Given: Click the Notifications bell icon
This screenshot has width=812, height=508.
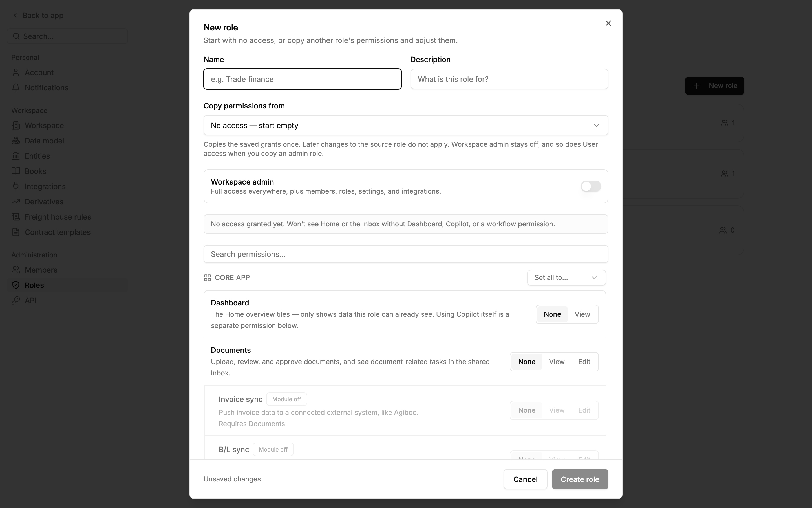Looking at the screenshot, I should [16, 88].
